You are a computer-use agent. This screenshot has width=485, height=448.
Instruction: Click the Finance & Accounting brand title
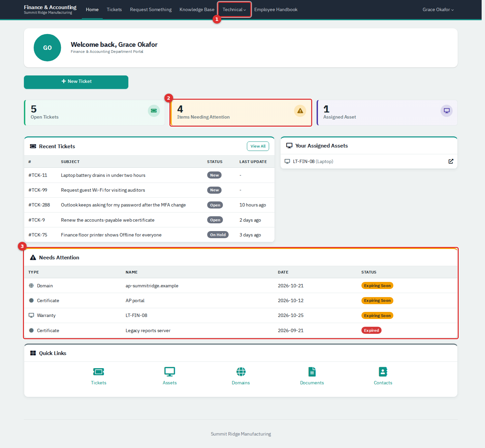click(x=50, y=7)
